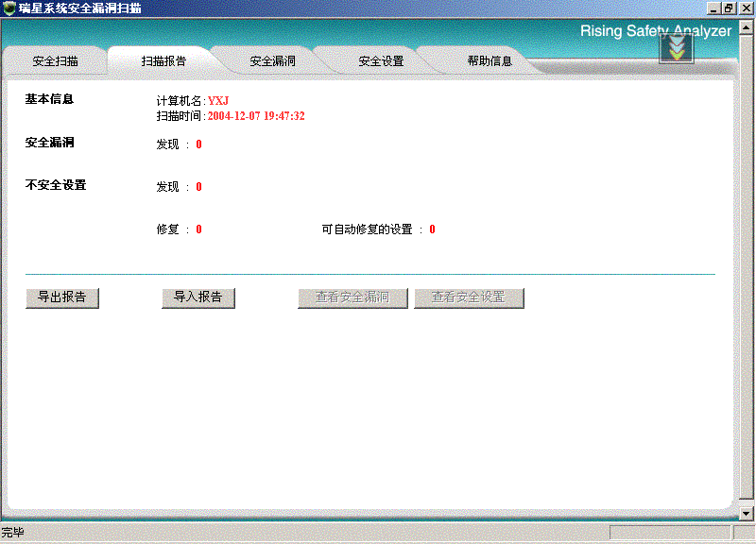756x544 pixels.
Task: Click the 基本信息 heading
Action: pyautogui.click(x=49, y=99)
